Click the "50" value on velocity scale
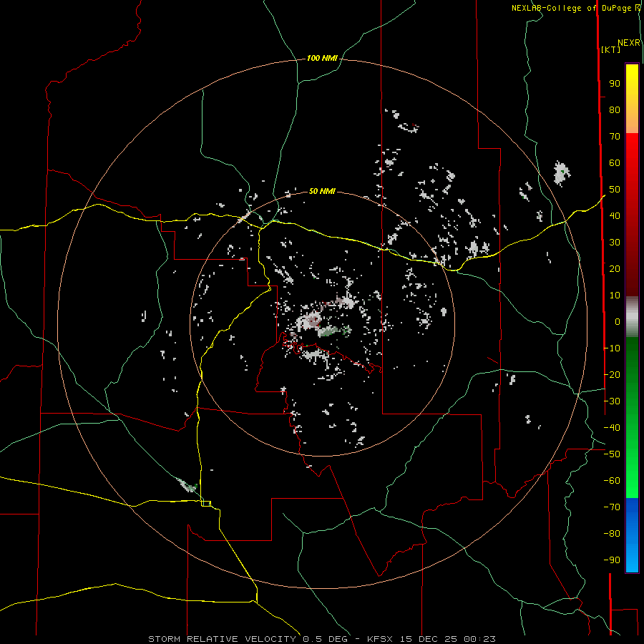 615,190
